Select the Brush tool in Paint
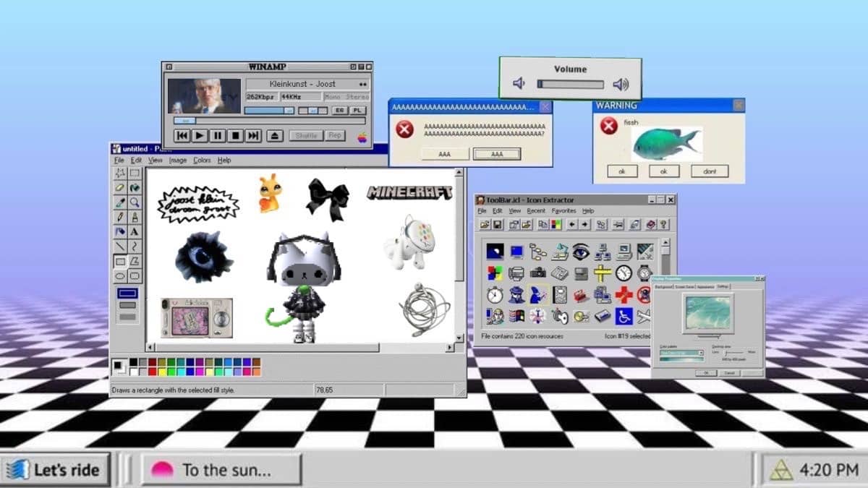The image size is (868, 488). tap(135, 217)
